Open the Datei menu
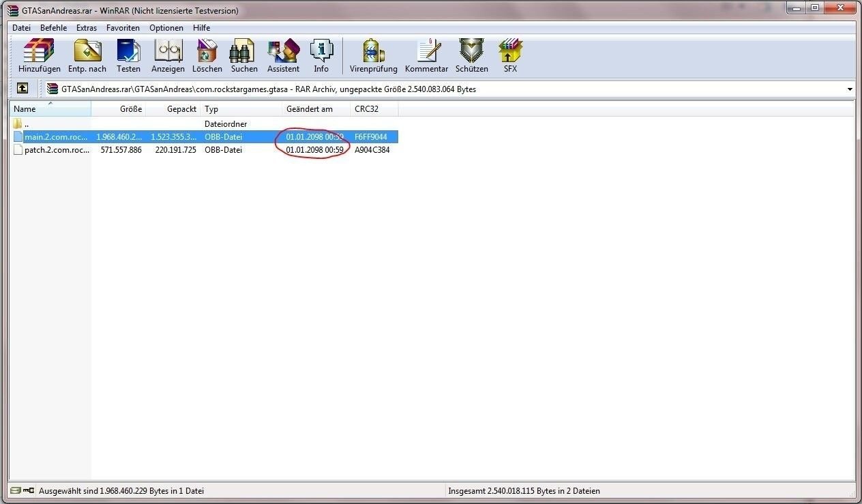The height and width of the screenshot is (504, 862). pyautogui.click(x=22, y=28)
